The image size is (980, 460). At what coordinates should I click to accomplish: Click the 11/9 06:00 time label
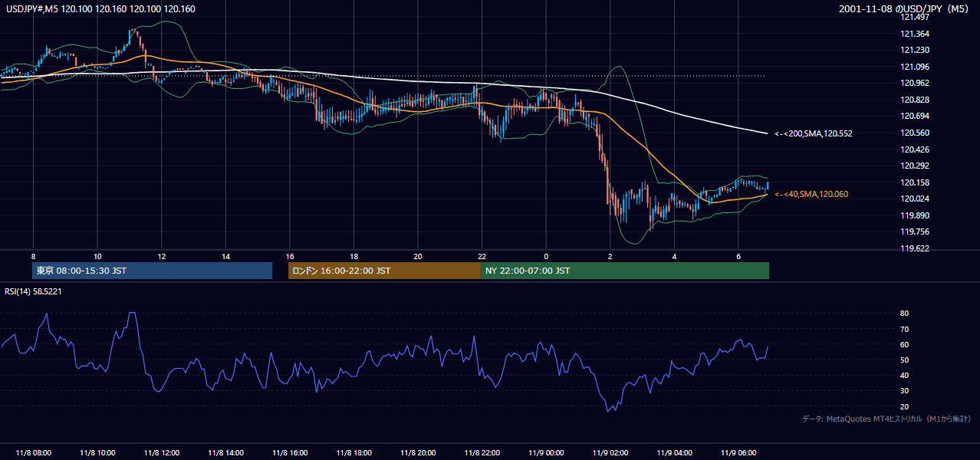[738, 452]
